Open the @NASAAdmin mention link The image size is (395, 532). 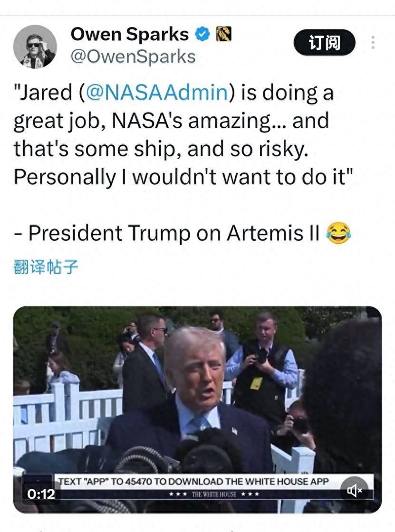pos(157,92)
